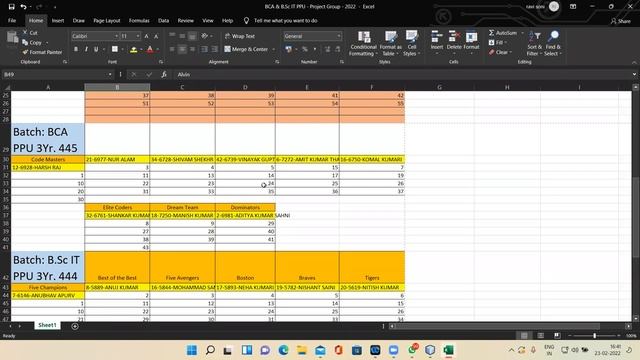
Task: Open the font name dropdown
Action: point(116,36)
